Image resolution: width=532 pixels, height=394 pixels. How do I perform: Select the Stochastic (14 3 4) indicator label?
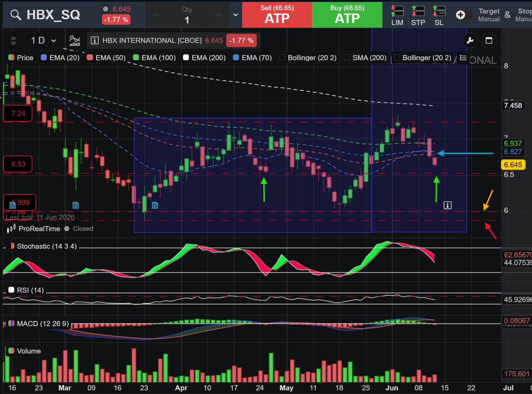pyautogui.click(x=47, y=246)
